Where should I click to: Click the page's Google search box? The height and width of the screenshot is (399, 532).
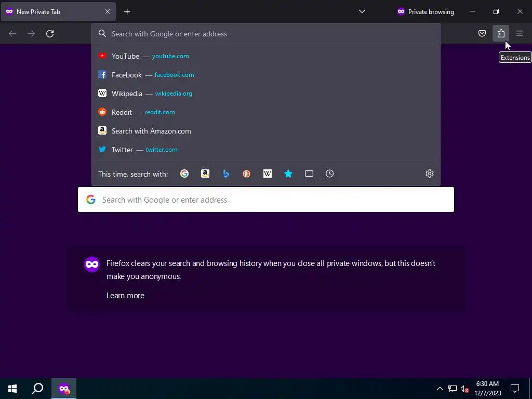click(x=266, y=199)
